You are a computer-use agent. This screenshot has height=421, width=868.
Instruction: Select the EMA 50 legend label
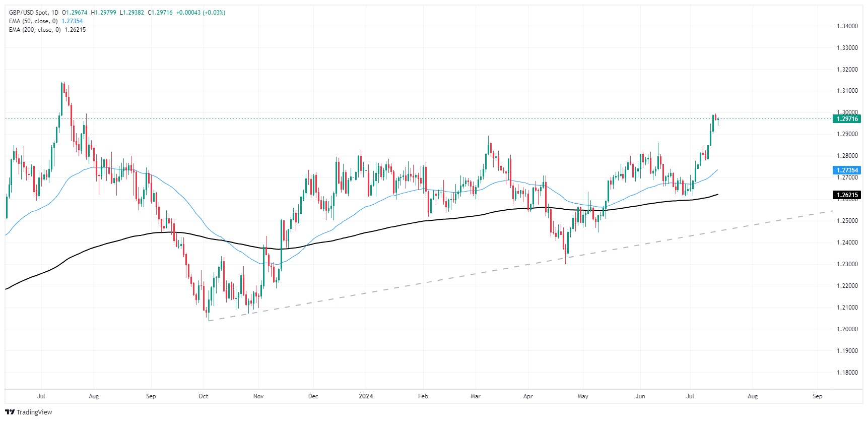click(x=33, y=21)
